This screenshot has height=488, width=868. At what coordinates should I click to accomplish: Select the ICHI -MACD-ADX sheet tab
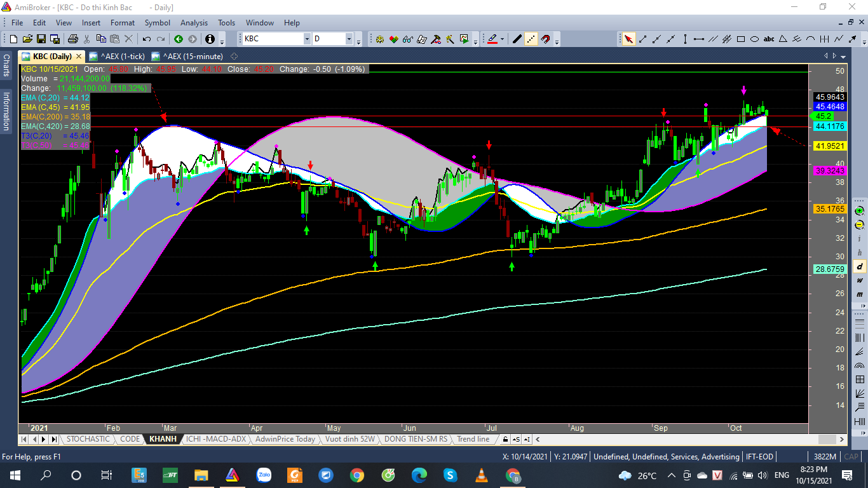[216, 439]
